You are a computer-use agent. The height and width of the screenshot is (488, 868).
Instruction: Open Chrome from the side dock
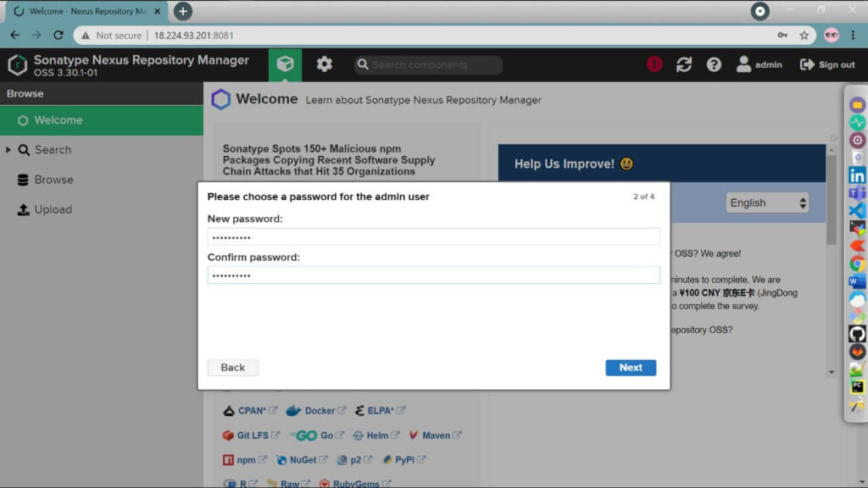coord(857,263)
